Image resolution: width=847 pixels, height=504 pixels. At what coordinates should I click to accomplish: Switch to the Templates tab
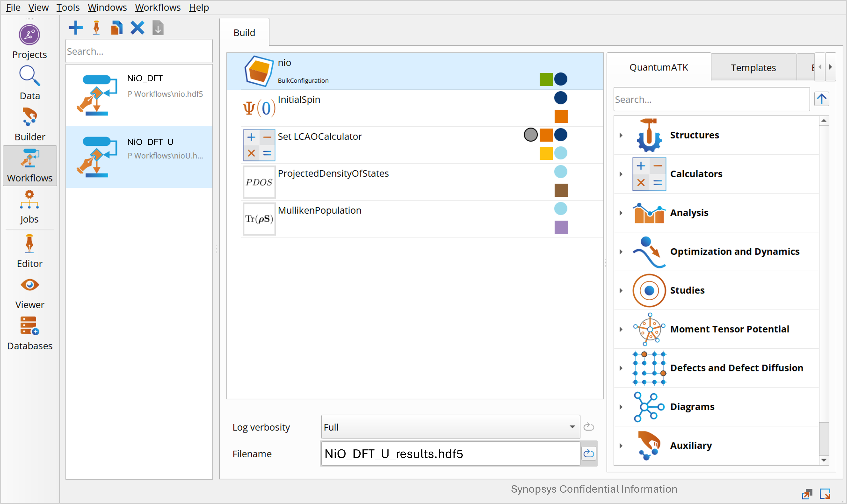click(753, 68)
